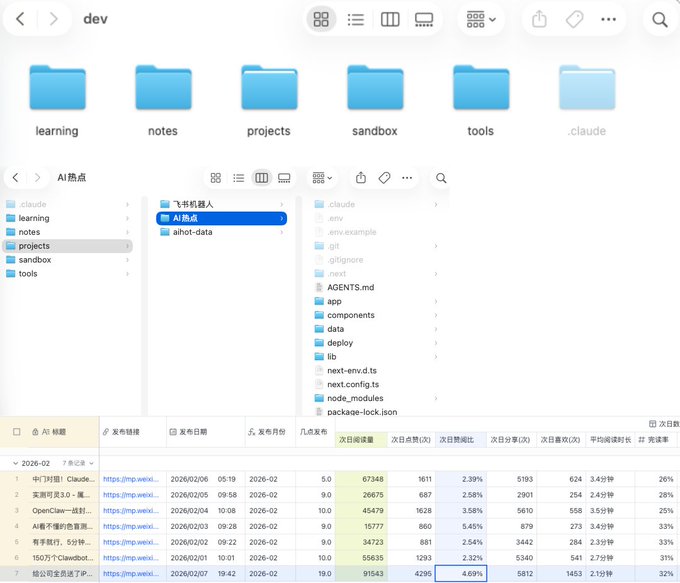Open the sandbox folder icon
This screenshot has width=680, height=583.
375,88
